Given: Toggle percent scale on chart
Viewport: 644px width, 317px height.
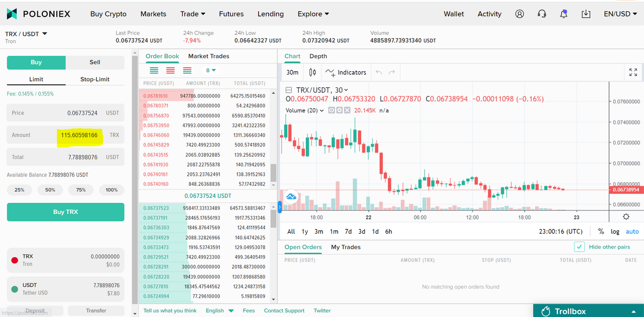Looking at the screenshot, I should pos(601,232).
